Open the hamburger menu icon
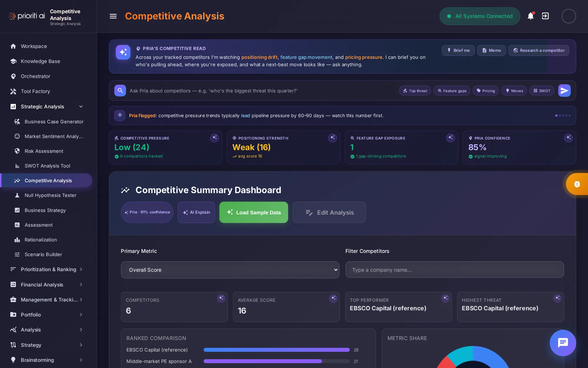The image size is (588, 368). (x=113, y=16)
